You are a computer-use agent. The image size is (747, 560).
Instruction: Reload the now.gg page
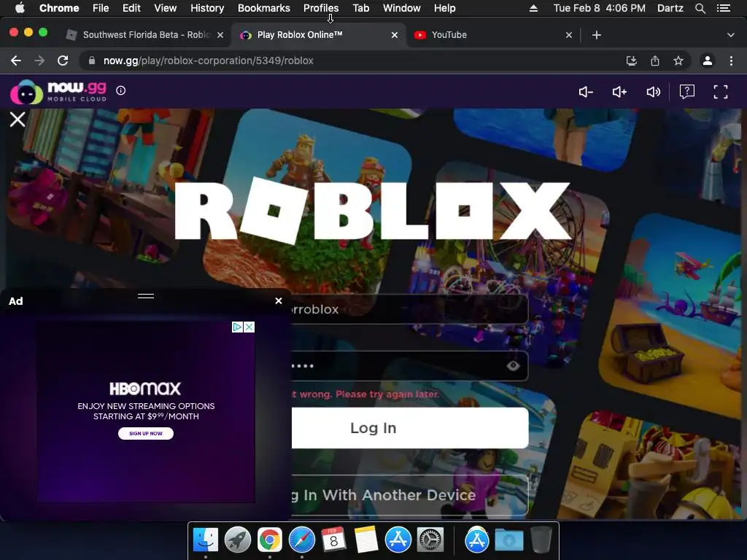[x=63, y=61]
